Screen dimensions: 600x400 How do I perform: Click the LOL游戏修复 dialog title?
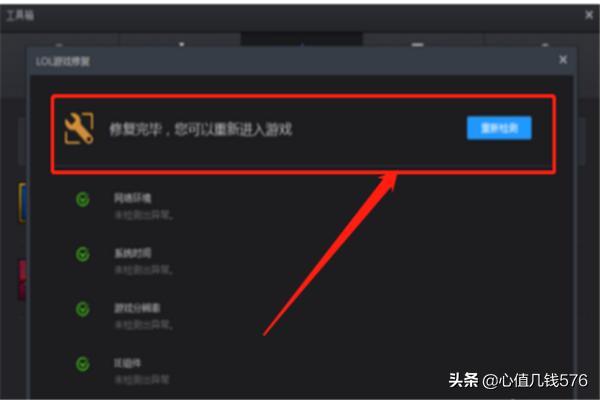(63, 62)
